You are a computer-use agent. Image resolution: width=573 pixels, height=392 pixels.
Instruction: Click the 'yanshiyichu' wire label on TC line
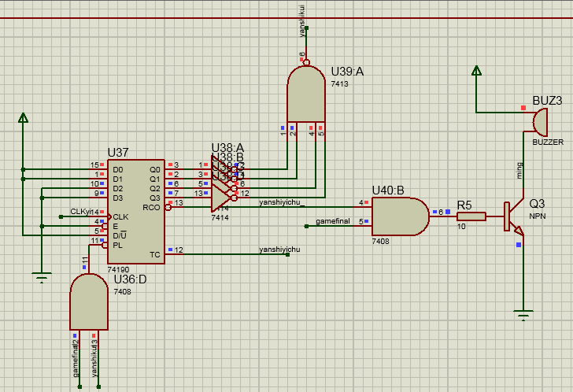click(x=279, y=250)
